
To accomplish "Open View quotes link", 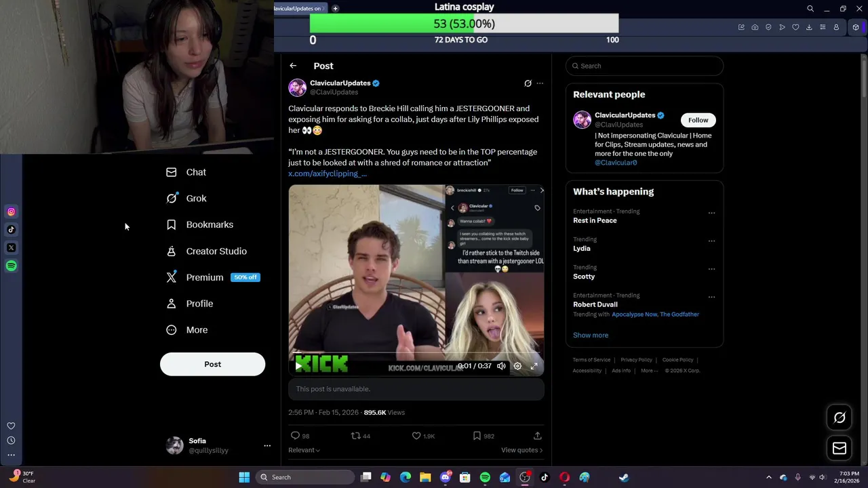I will (521, 450).
